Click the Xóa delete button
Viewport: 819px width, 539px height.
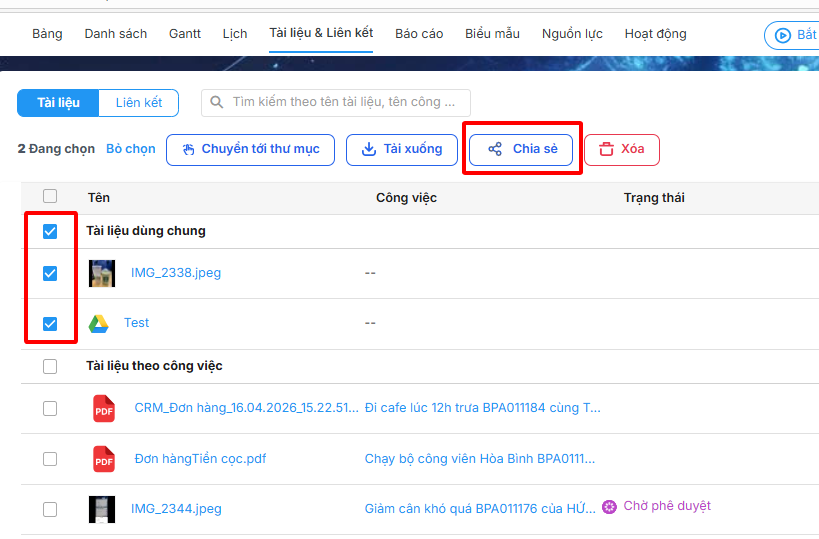(x=622, y=150)
